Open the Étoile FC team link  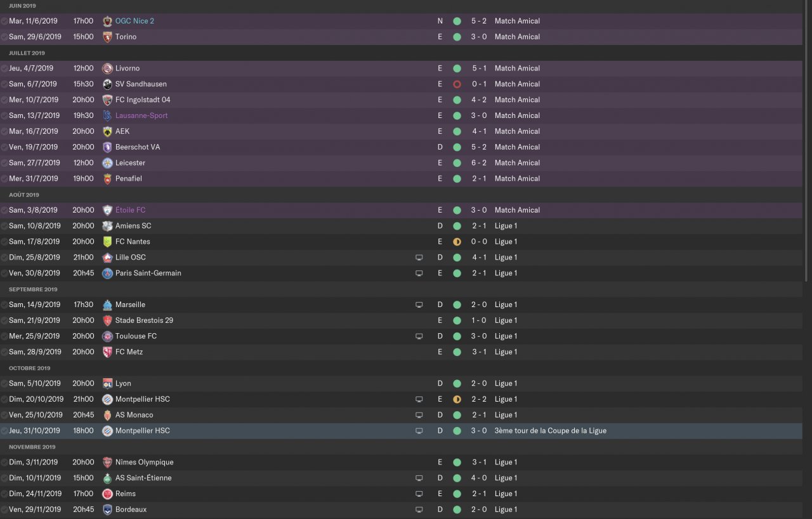tap(130, 210)
